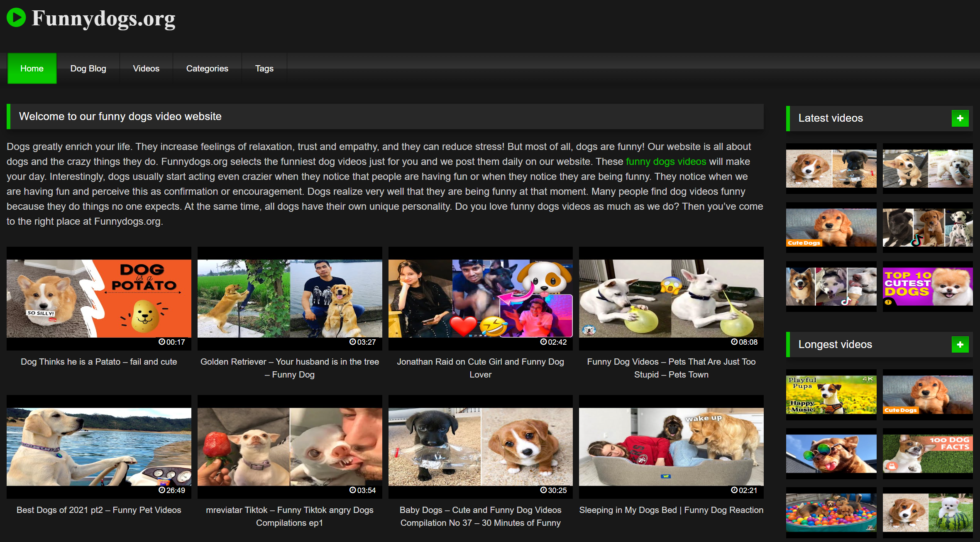Image resolution: width=980 pixels, height=542 pixels.
Task: Open the dog driving boat video thumbnail
Action: [x=99, y=446]
